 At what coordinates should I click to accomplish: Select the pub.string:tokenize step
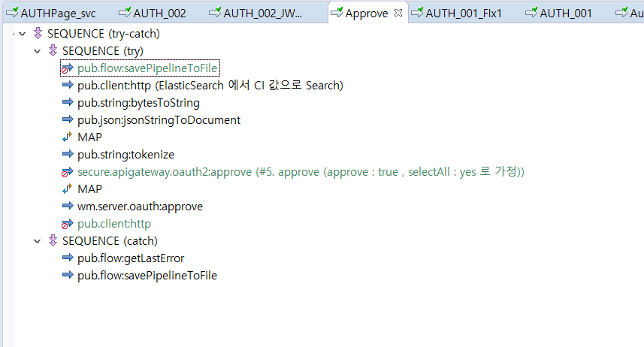125,155
